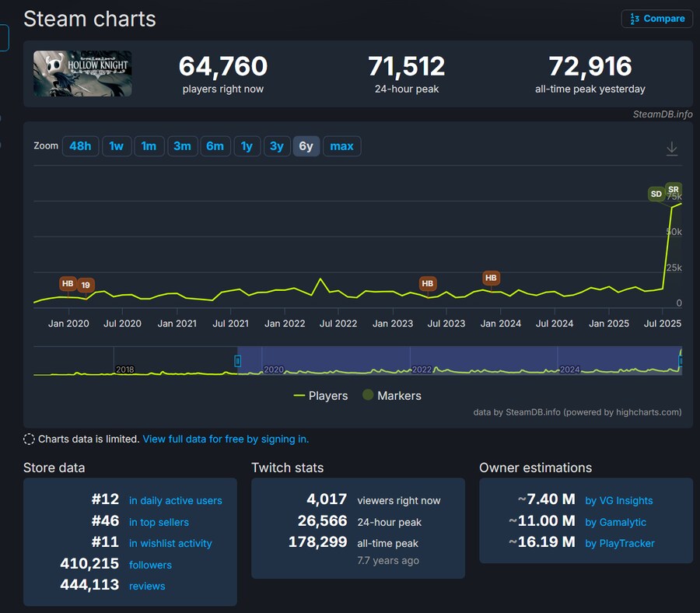Click the SR marker on the chart
This screenshot has width=700, height=613.
(674, 189)
